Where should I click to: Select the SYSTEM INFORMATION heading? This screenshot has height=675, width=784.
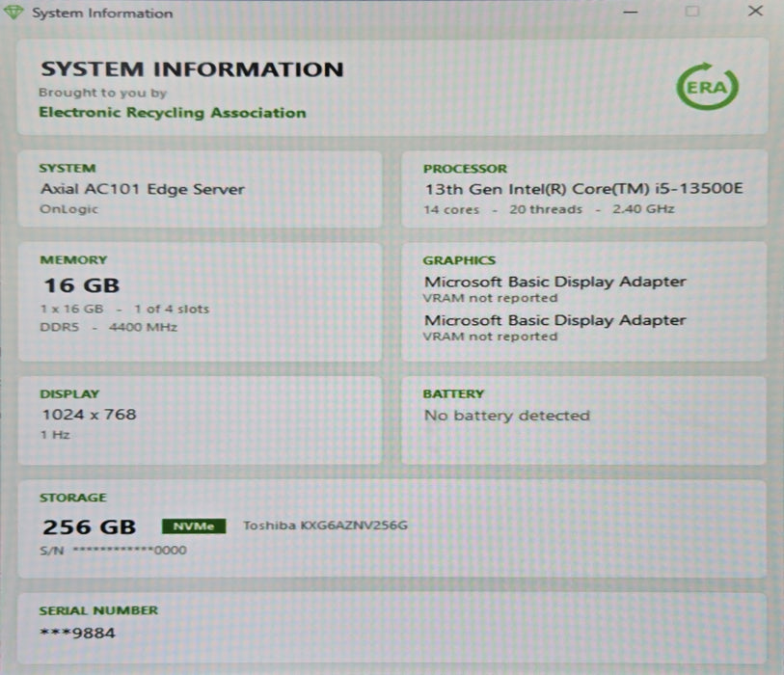coord(193,69)
